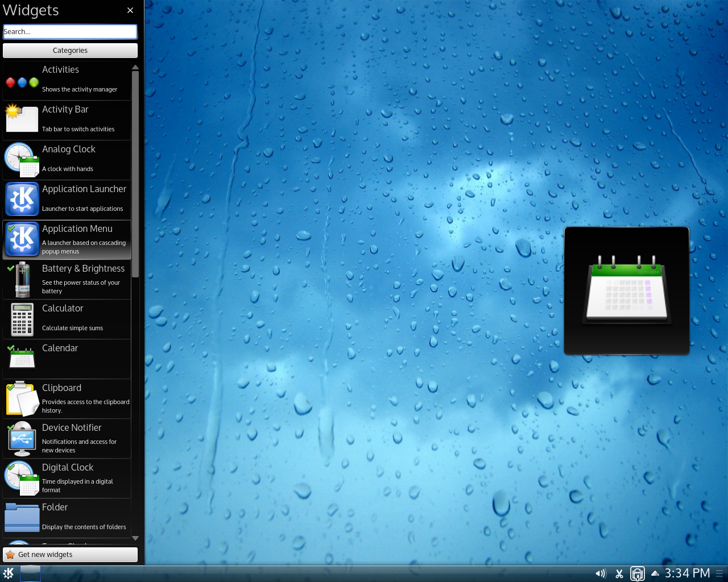This screenshot has width=728, height=582.
Task: Click Get new widgets
Action: click(70, 555)
